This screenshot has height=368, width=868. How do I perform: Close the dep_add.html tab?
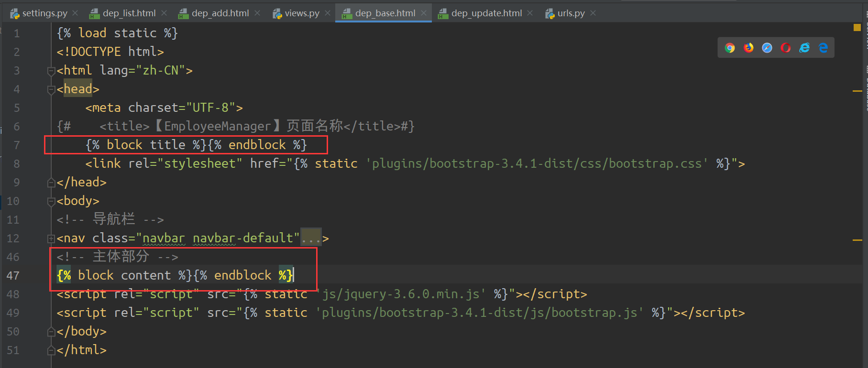coord(257,13)
